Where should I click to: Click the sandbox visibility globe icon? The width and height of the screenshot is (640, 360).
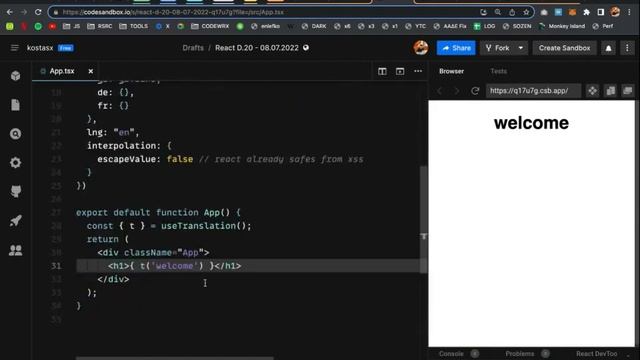click(306, 48)
